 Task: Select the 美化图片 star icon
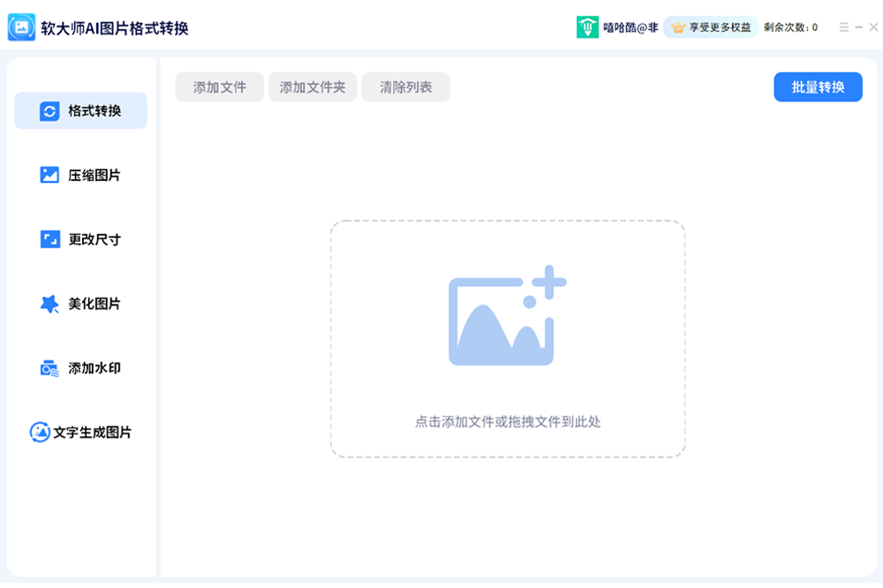(49, 304)
